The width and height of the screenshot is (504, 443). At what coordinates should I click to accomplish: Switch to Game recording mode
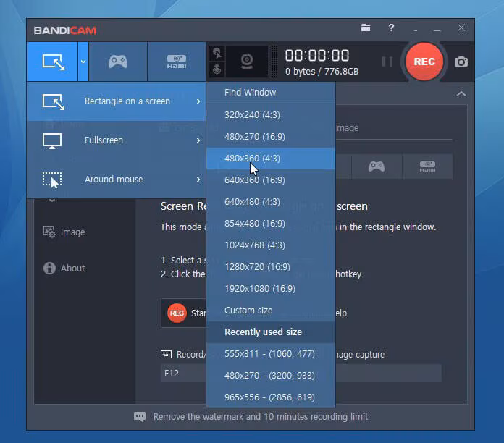[x=118, y=62]
